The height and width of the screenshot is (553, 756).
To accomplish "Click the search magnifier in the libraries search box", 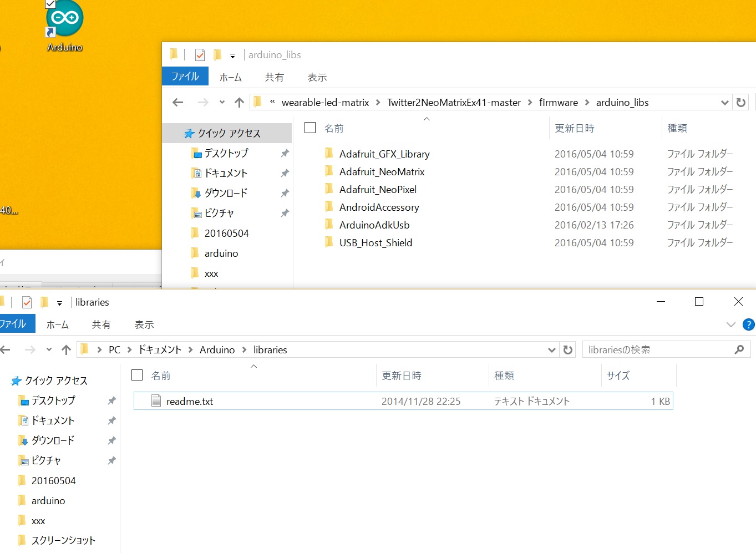I will 739,350.
